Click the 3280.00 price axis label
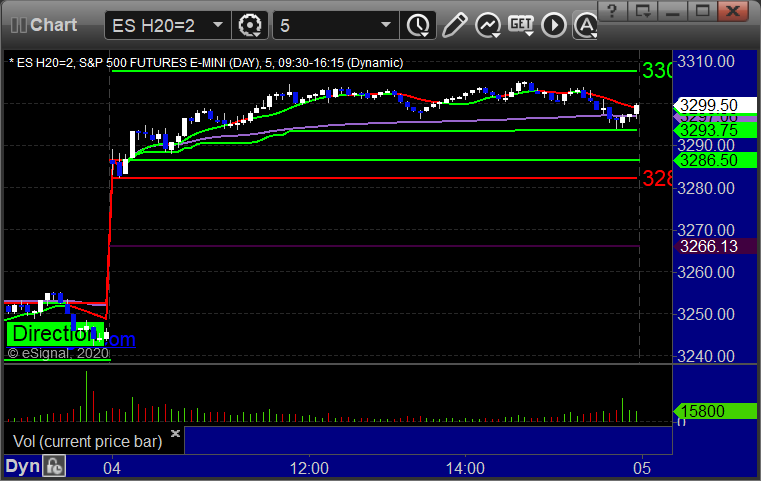The image size is (761, 481). click(x=706, y=188)
